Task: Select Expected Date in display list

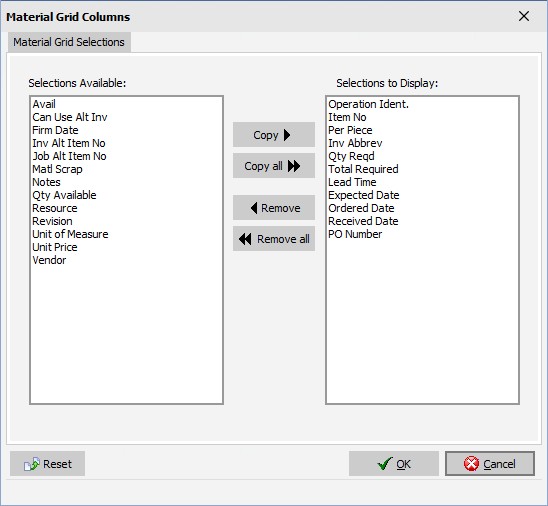Action: pyautogui.click(x=363, y=195)
